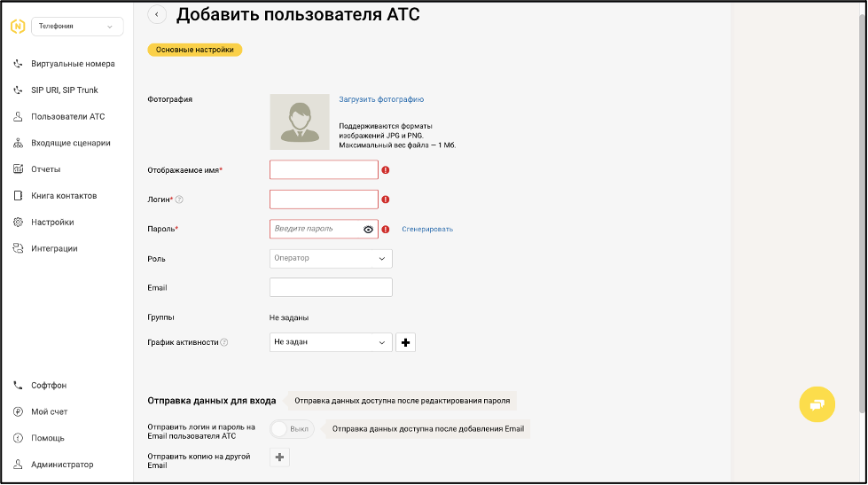
Task: Open the Телефония product dropdown
Action: click(x=77, y=27)
